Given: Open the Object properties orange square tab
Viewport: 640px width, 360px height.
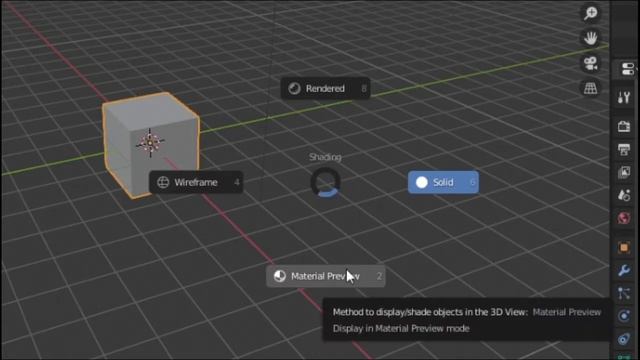Looking at the screenshot, I should (624, 247).
